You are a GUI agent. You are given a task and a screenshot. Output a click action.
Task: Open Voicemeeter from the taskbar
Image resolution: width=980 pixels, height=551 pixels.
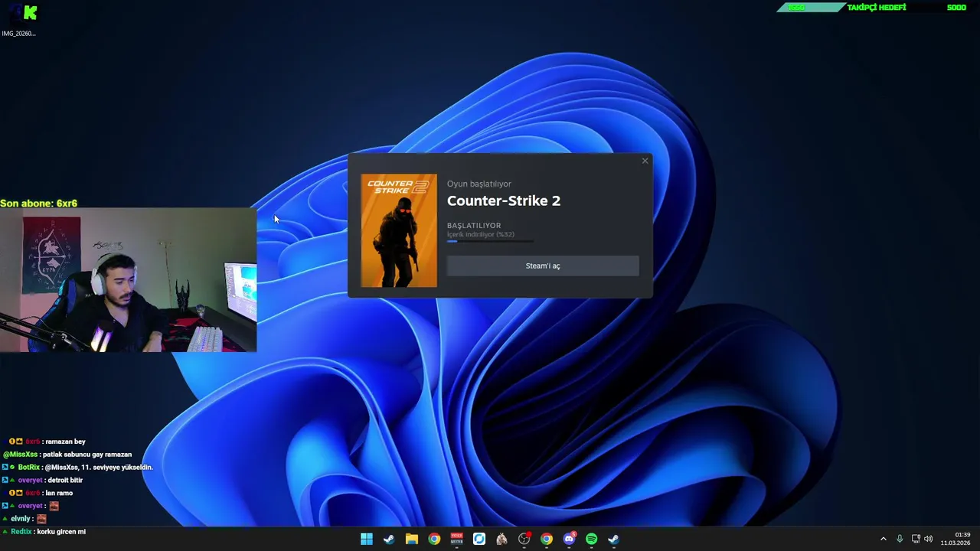tap(456, 539)
